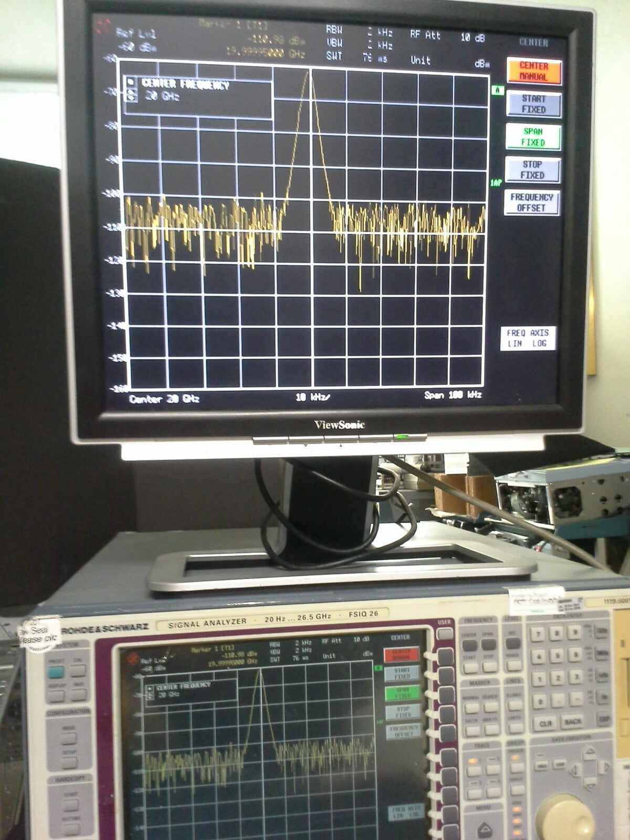Image resolution: width=630 pixels, height=840 pixels.
Task: Click the '10 kHz/' division label on monitor
Action: (x=313, y=397)
